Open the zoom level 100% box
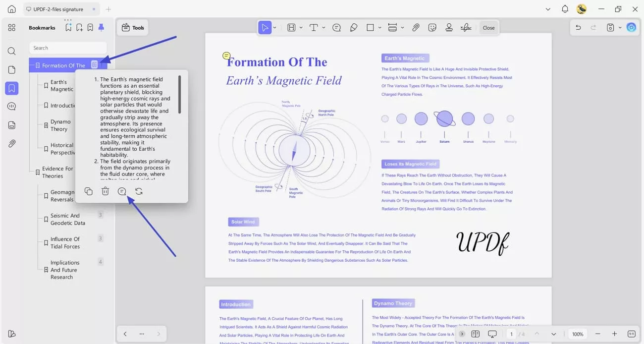Viewport: 644px width, 344px height. click(578, 334)
